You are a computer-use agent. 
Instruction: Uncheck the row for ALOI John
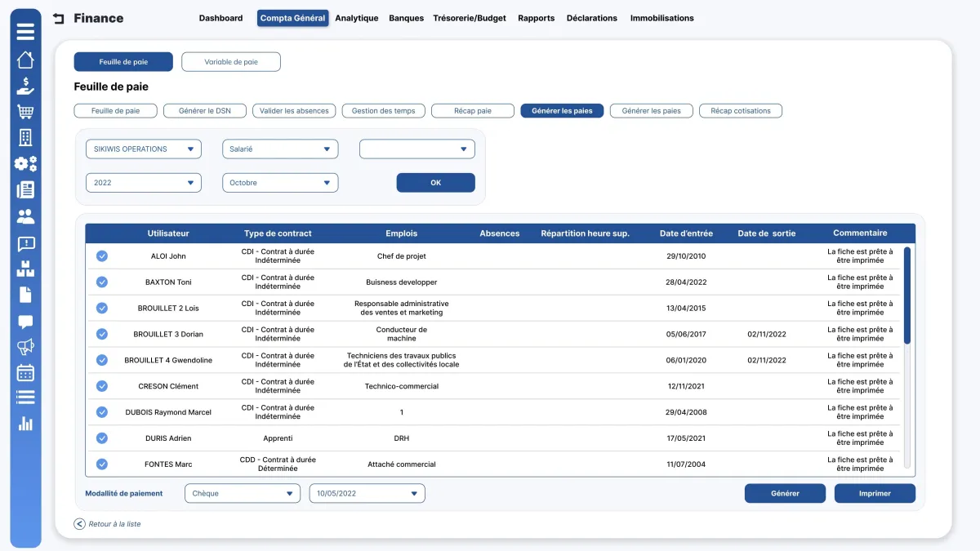click(102, 256)
